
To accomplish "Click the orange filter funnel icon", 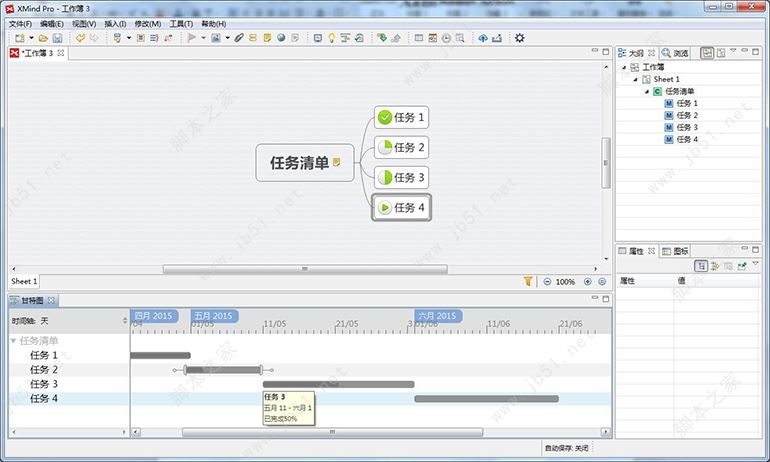I will [x=528, y=281].
